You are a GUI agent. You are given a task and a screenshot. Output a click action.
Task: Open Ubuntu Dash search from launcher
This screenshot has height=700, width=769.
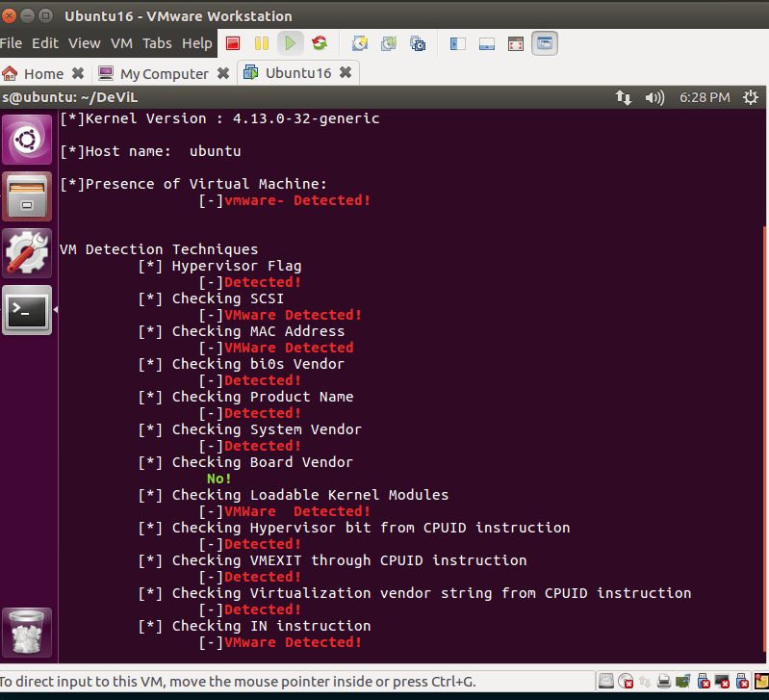(27, 140)
